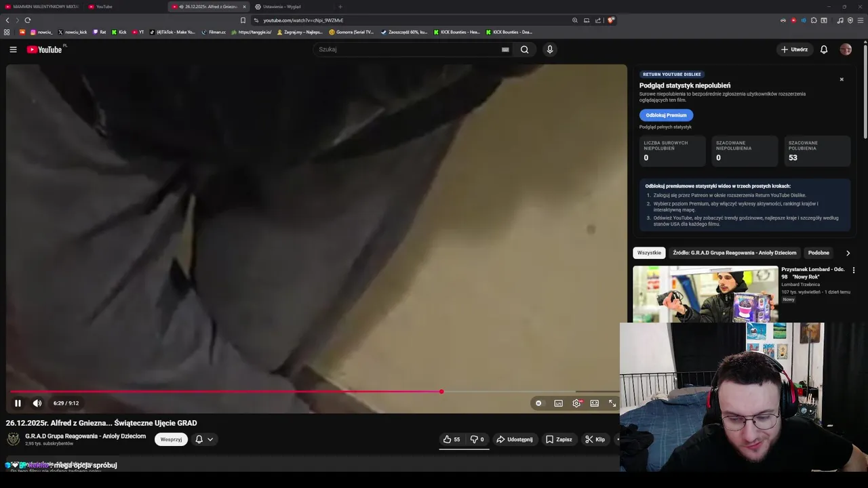Like the video with thumbs up
This screenshot has width=868, height=488.
point(452,439)
